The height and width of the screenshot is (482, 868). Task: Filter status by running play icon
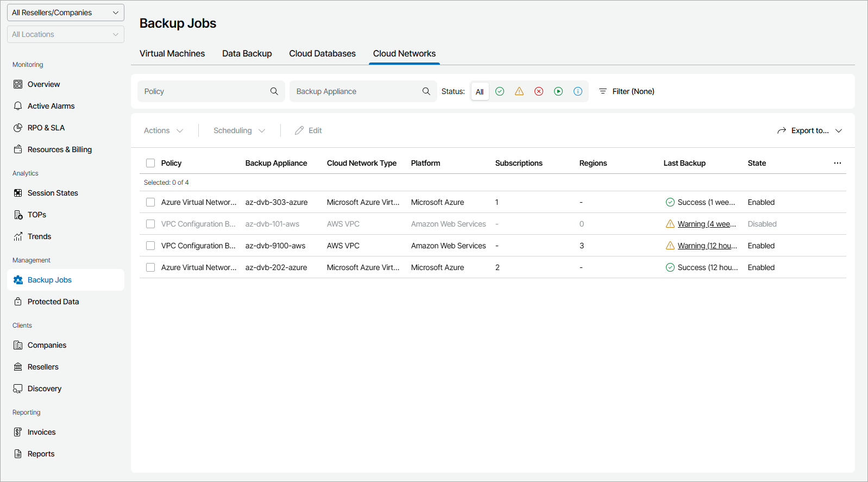click(558, 91)
